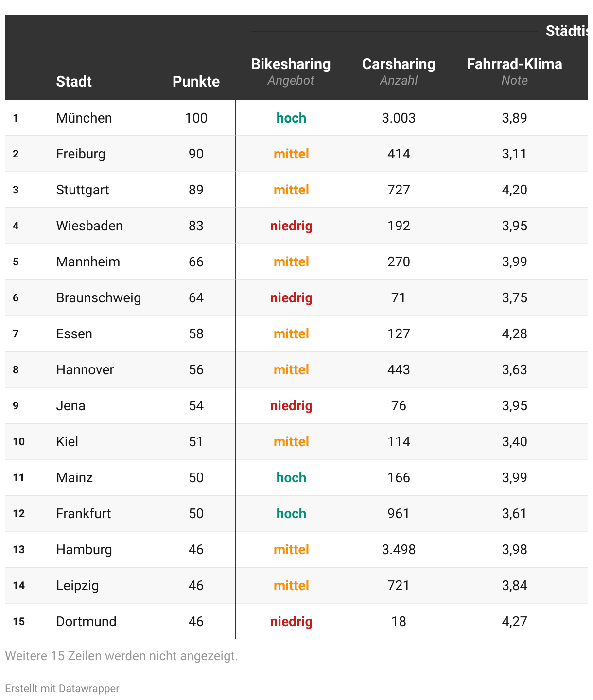This screenshot has height=700, width=593.
Task: Select the Jena city cell
Action: 70,405
